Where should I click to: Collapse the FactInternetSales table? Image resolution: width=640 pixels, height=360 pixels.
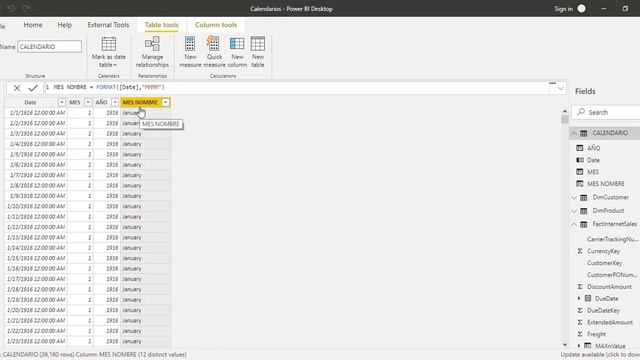(x=574, y=224)
